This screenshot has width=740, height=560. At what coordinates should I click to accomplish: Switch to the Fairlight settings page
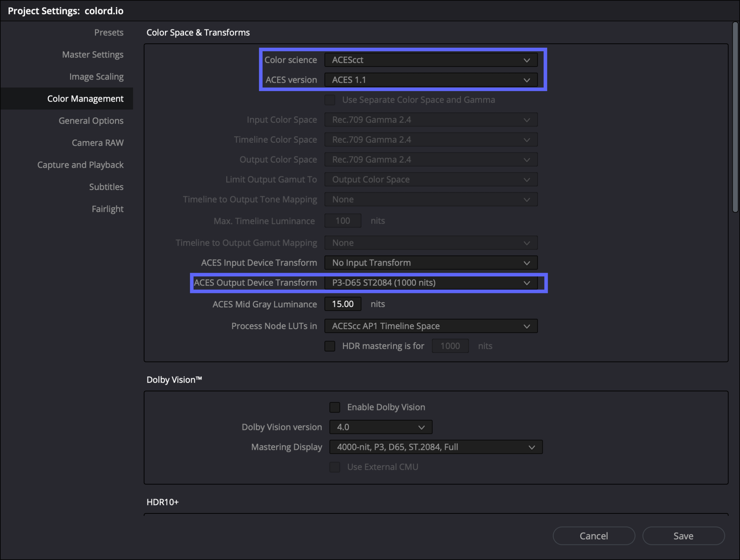[107, 208]
